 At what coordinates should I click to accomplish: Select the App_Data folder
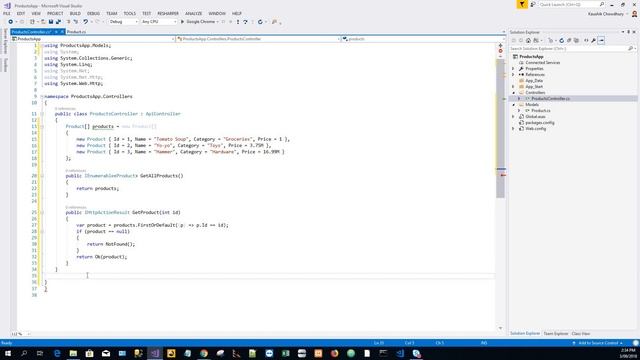(534, 81)
